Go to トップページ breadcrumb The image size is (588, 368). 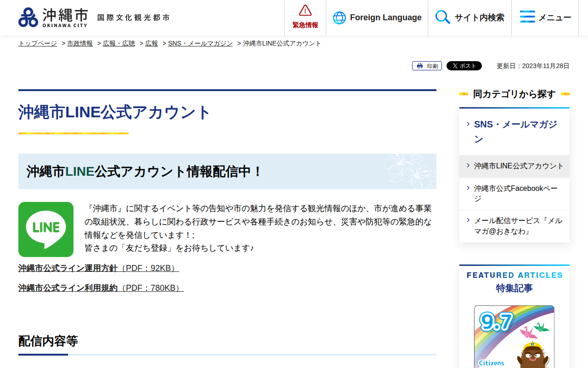click(38, 43)
